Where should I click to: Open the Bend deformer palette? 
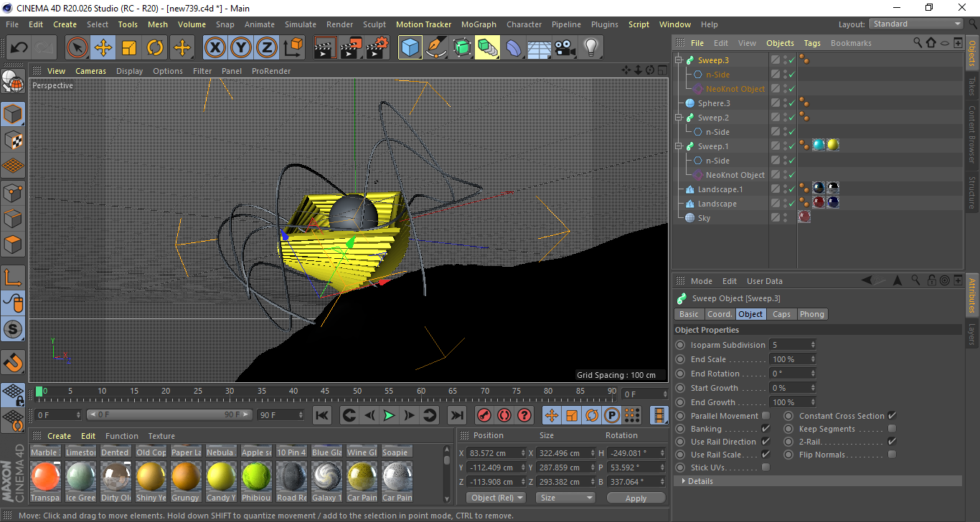[514, 48]
